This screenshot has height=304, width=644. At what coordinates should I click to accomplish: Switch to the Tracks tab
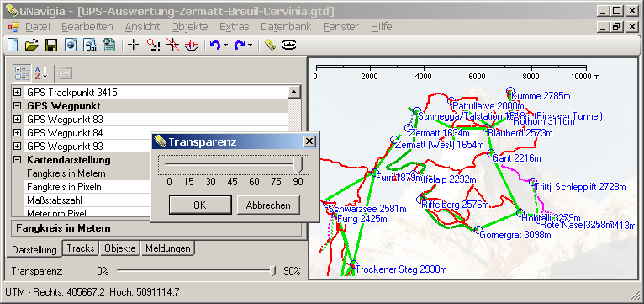tap(81, 248)
